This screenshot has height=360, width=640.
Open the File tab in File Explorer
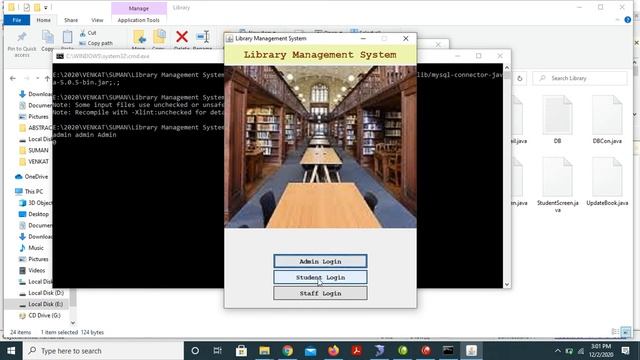tap(17, 20)
